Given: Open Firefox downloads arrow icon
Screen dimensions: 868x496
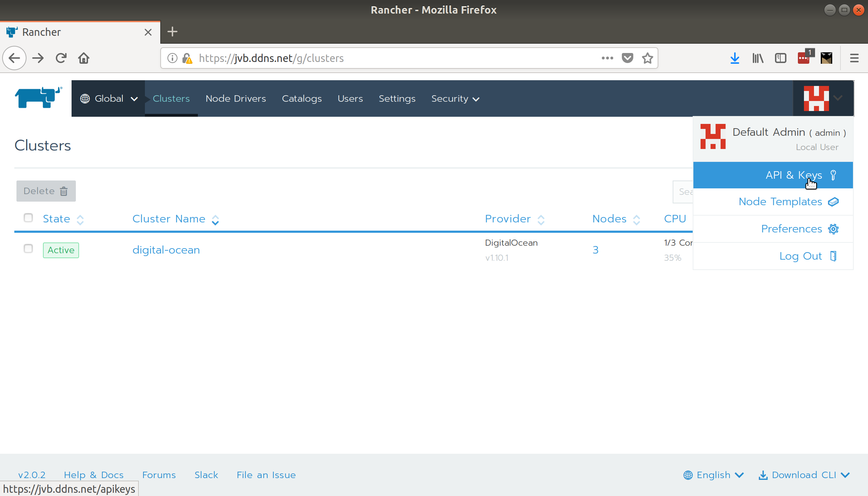Looking at the screenshot, I should (x=735, y=58).
